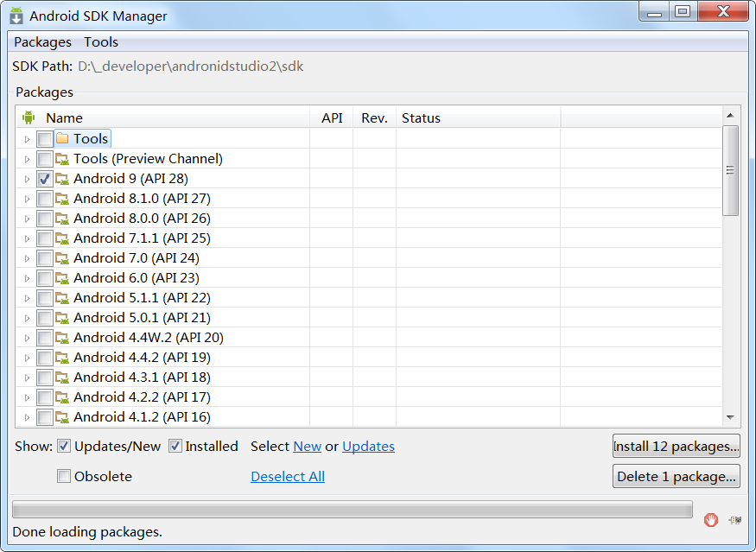
Task: Click the scrollbar up arrow
Action: 730,115
